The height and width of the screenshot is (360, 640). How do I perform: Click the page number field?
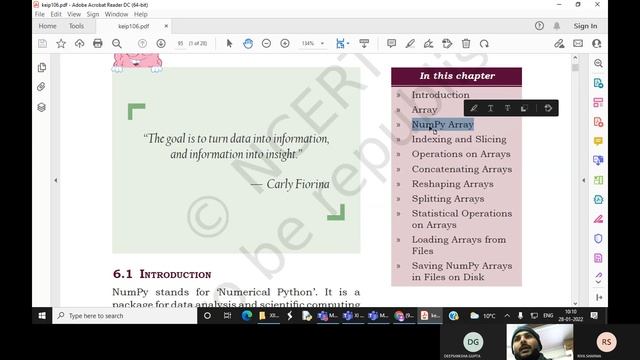[180, 43]
